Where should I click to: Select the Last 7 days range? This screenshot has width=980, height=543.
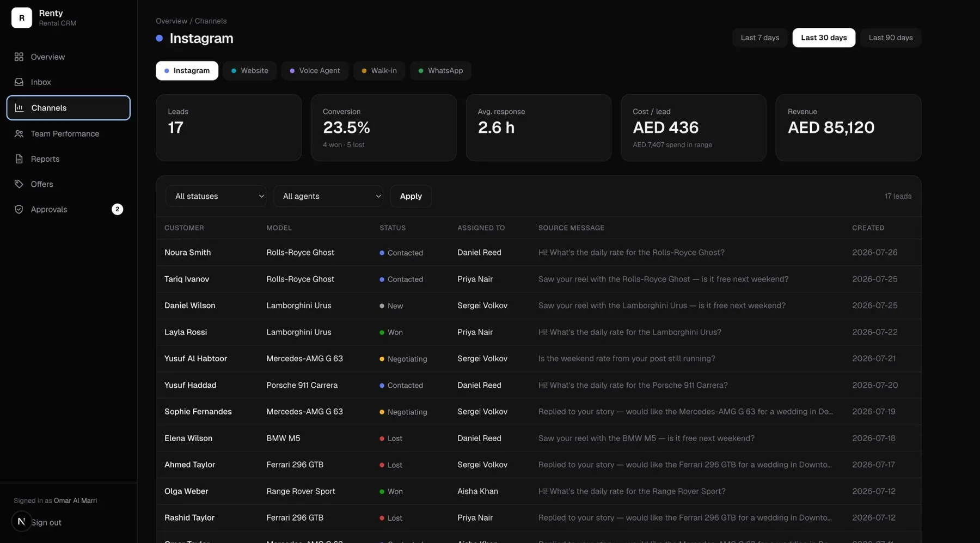point(759,38)
